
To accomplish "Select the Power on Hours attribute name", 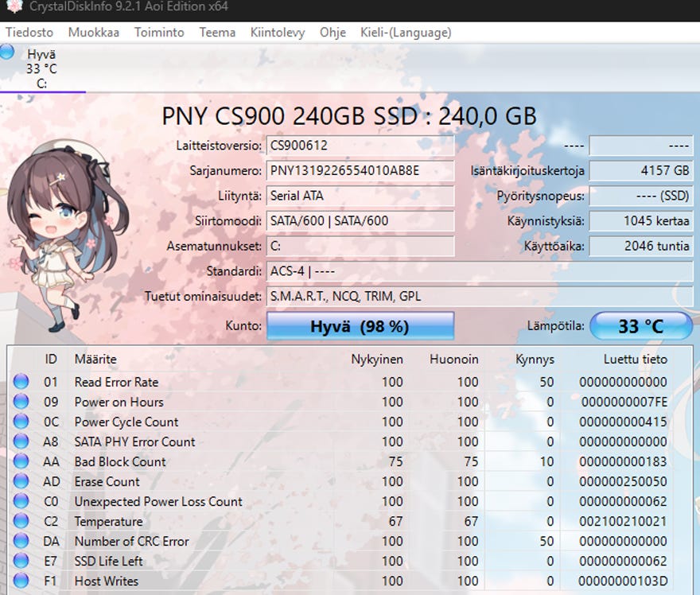I will coord(119,402).
